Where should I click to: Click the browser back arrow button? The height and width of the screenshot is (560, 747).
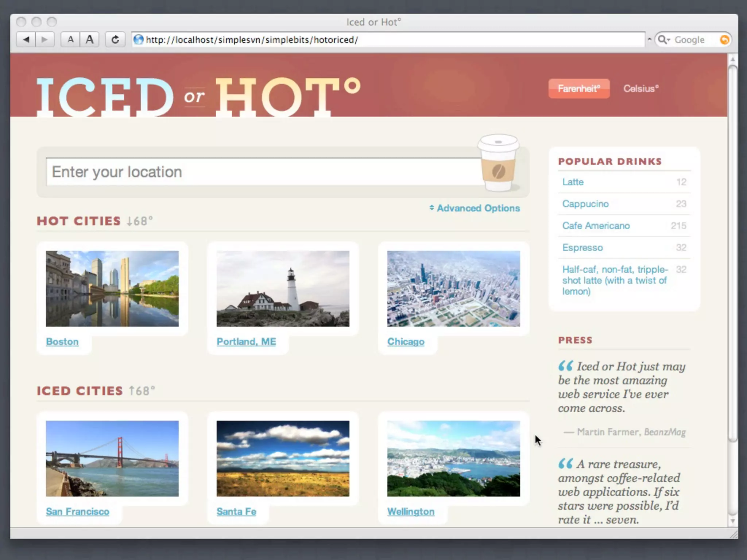pos(26,39)
